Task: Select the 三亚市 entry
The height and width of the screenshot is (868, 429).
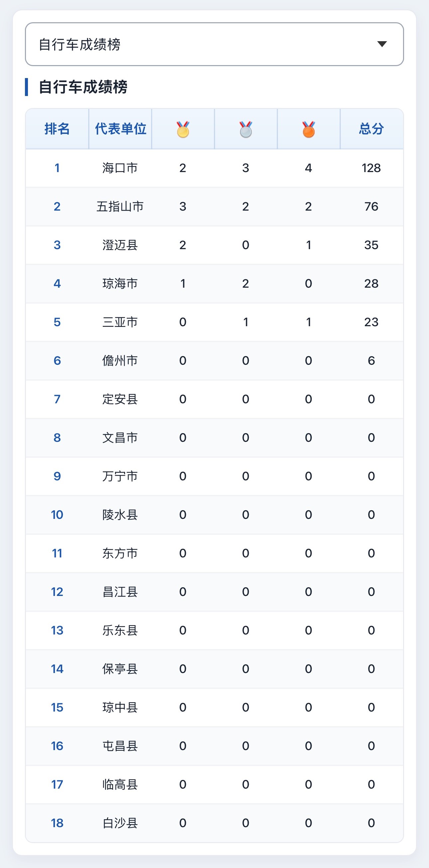Action: coord(120,322)
